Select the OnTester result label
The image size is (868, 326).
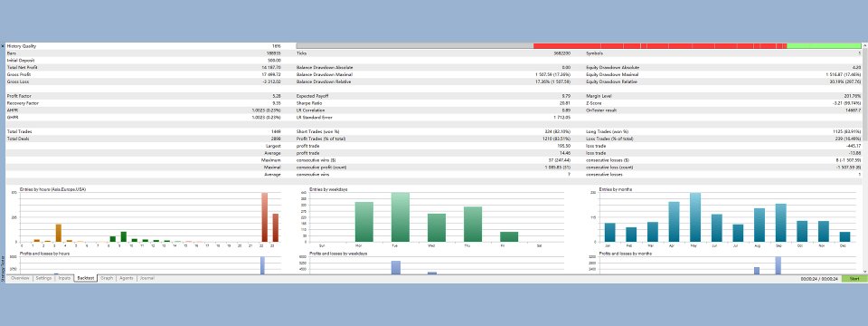click(x=600, y=110)
